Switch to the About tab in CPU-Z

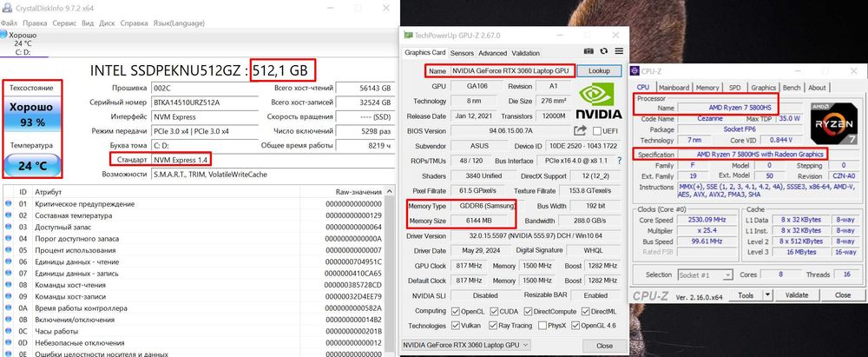coord(817,88)
